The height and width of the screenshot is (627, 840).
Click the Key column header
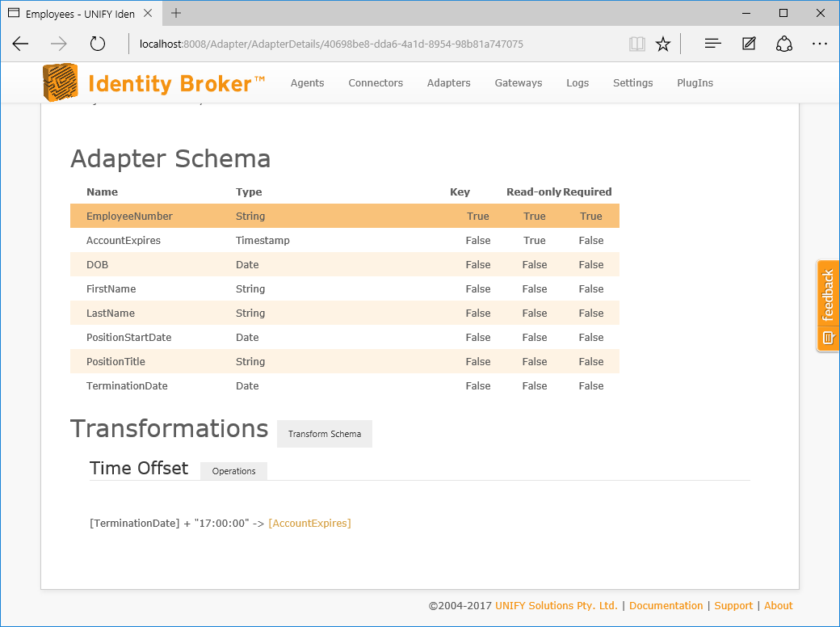[x=460, y=191]
